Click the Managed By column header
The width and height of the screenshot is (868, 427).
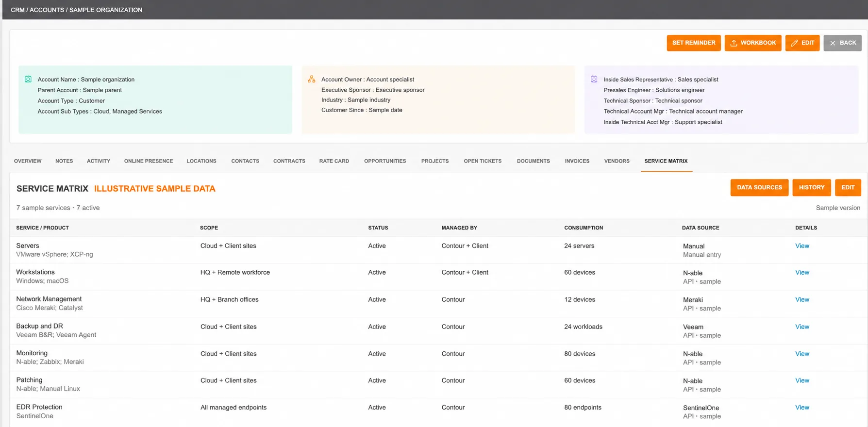(459, 228)
